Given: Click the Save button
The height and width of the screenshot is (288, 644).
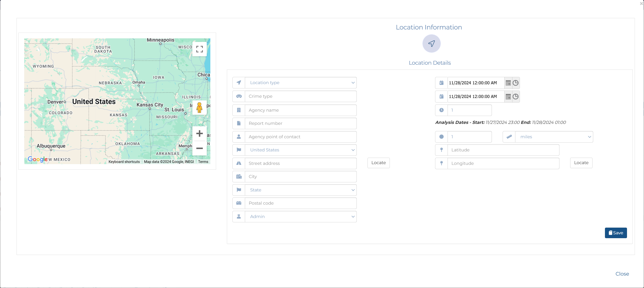Looking at the screenshot, I should pyautogui.click(x=615, y=233).
